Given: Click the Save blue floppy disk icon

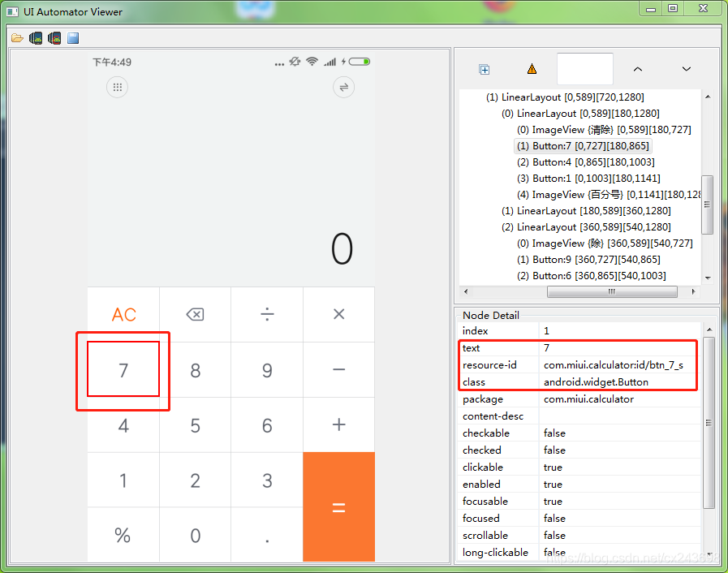Looking at the screenshot, I should tap(73, 38).
